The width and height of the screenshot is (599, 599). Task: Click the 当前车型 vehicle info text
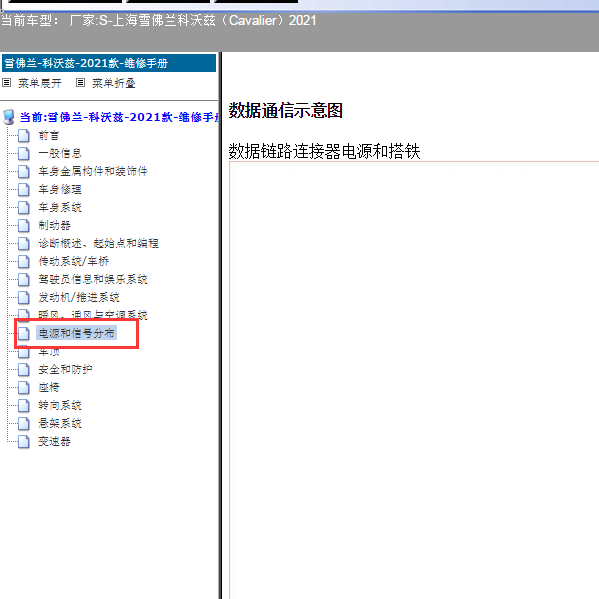(159, 20)
